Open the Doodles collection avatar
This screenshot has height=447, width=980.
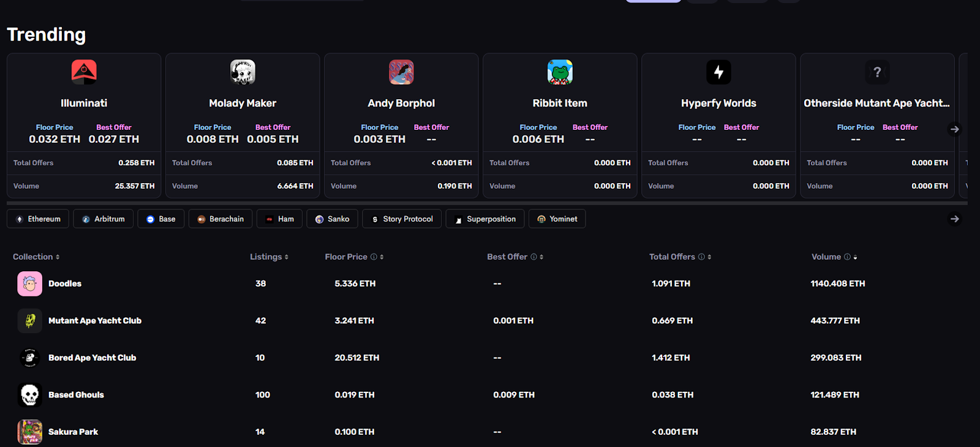tap(29, 284)
